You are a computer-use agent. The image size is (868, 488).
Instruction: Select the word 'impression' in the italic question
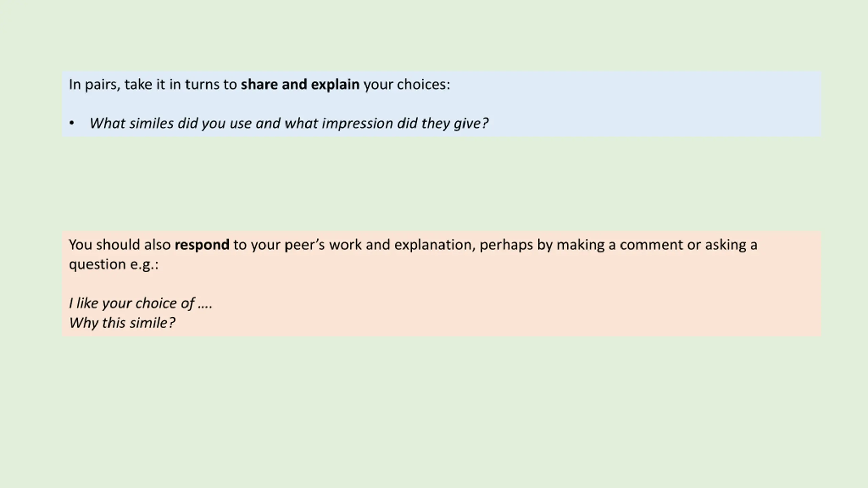pos(357,124)
